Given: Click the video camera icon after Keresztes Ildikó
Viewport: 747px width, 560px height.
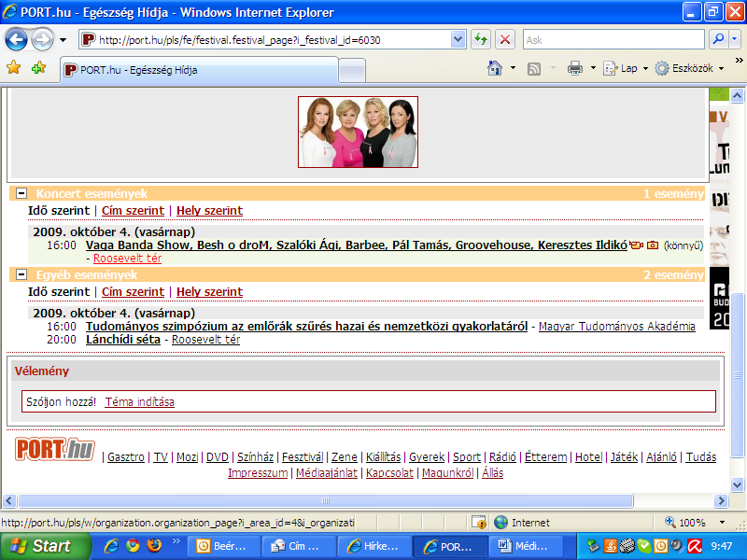Looking at the screenshot, I should 636,245.
